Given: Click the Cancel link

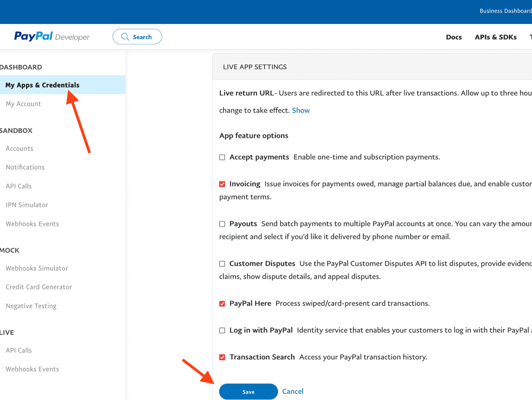Looking at the screenshot, I should (293, 391).
